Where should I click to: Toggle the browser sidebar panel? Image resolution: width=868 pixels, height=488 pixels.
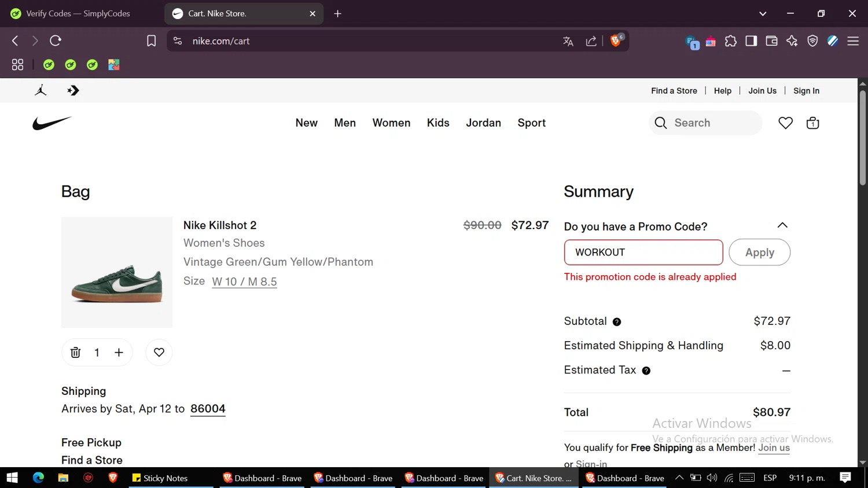tap(751, 41)
